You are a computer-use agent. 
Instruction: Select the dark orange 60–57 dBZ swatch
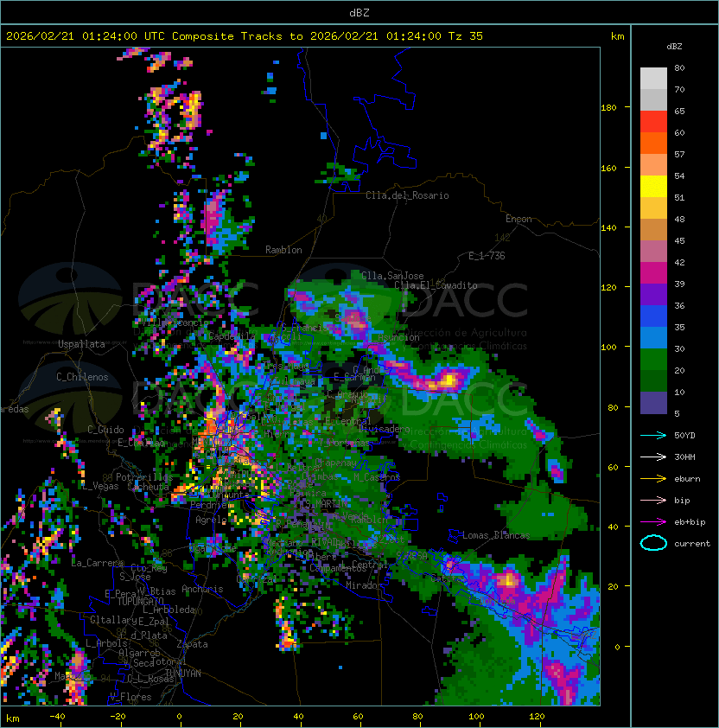(x=653, y=143)
